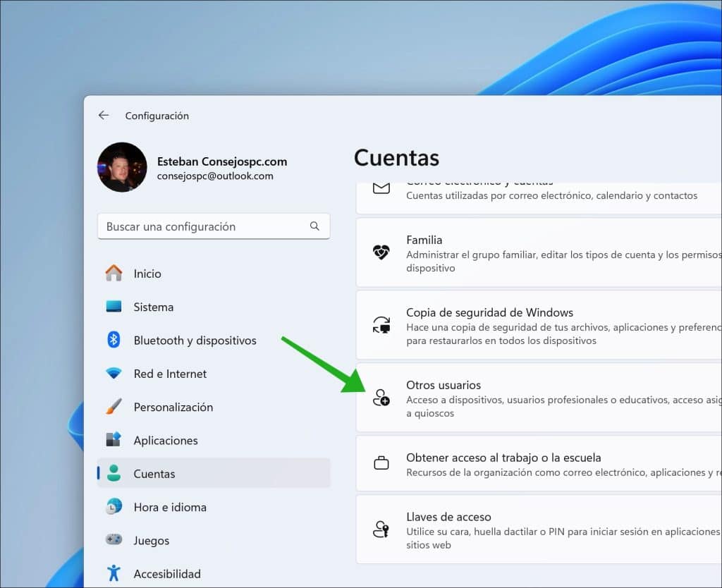Viewport: 722px width, 588px height.
Task: Click the Llaves de acceso key icon
Action: coord(381,529)
